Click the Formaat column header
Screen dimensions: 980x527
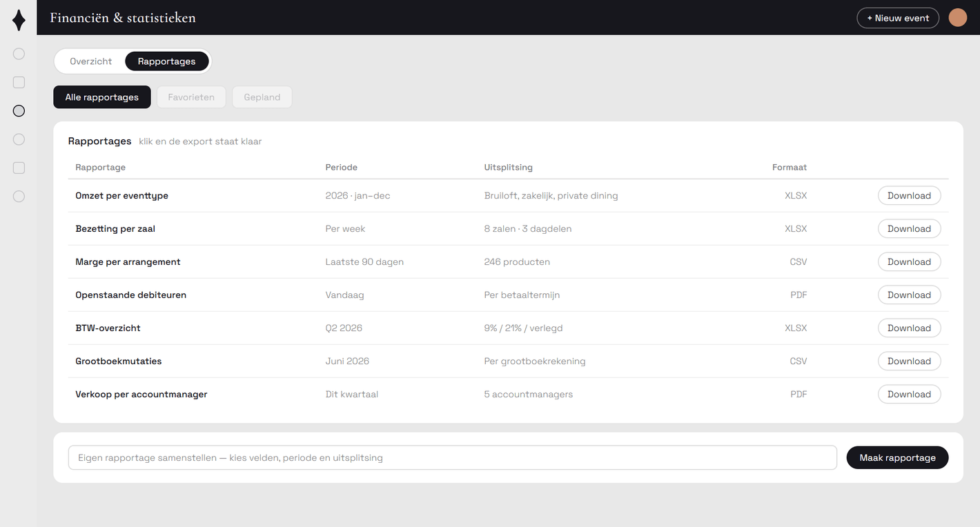pyautogui.click(x=790, y=168)
